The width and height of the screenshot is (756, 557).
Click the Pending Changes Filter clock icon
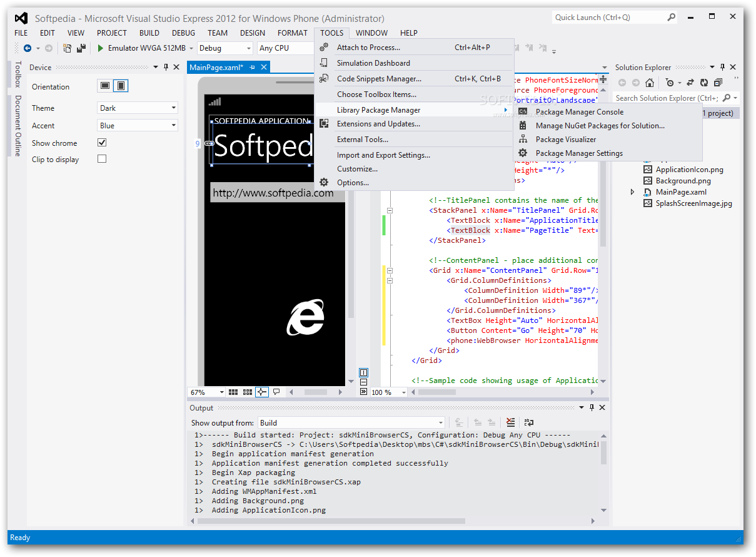point(670,83)
